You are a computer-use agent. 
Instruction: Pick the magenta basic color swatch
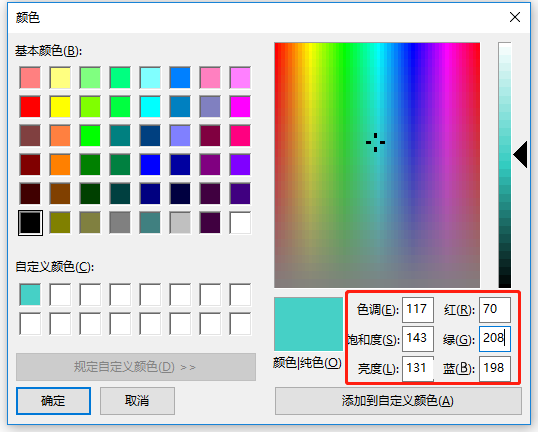(x=240, y=107)
